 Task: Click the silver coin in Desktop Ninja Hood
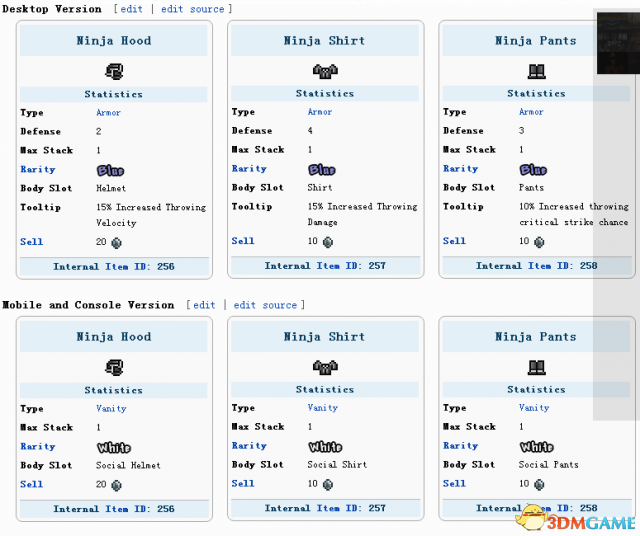[116, 242]
